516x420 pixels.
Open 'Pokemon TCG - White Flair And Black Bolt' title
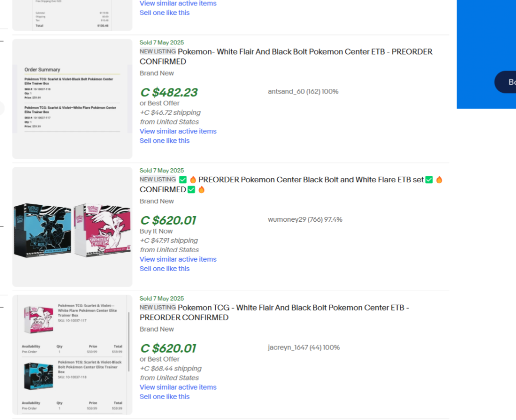pos(274,312)
